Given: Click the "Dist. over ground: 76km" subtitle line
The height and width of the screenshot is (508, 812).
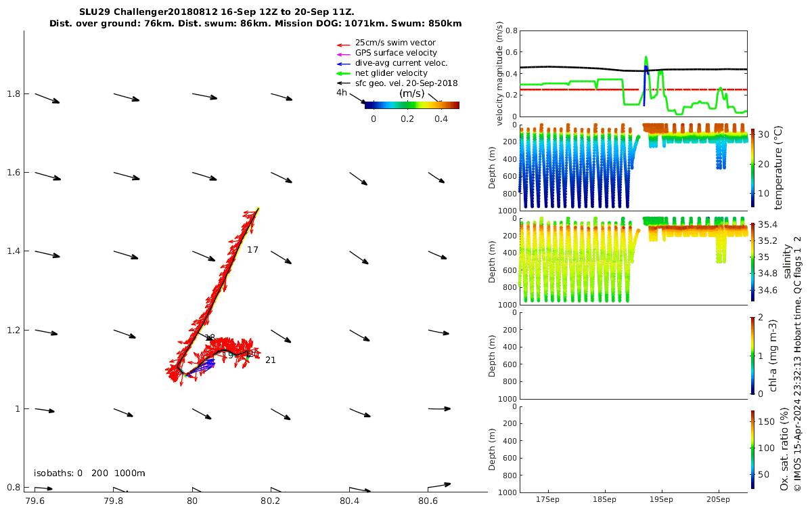Looking at the screenshot, I should [x=255, y=23].
